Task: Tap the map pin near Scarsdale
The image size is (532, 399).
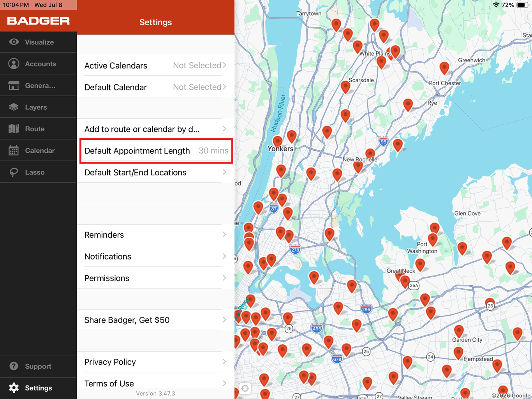Action: [x=345, y=87]
